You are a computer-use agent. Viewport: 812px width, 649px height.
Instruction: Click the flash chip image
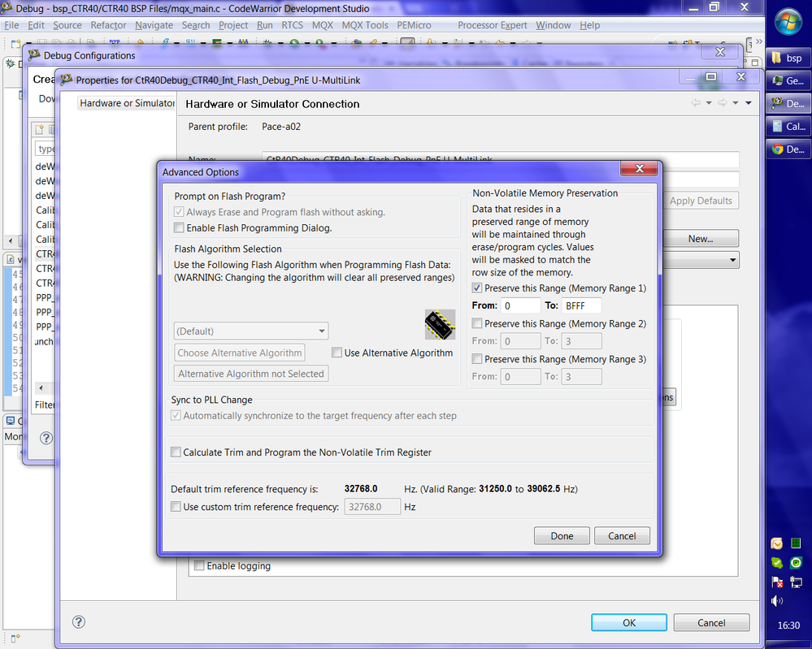(440, 325)
